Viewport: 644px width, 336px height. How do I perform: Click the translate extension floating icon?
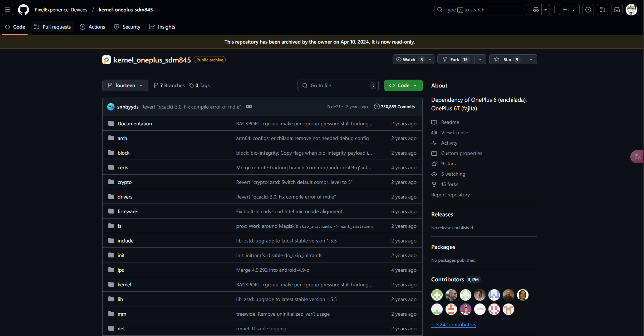(638, 156)
